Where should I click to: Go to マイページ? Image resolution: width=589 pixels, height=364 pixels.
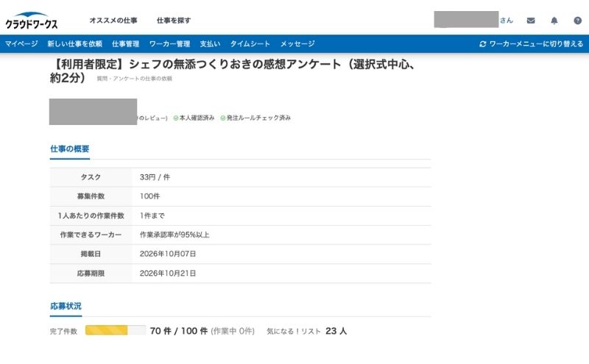pos(21,44)
